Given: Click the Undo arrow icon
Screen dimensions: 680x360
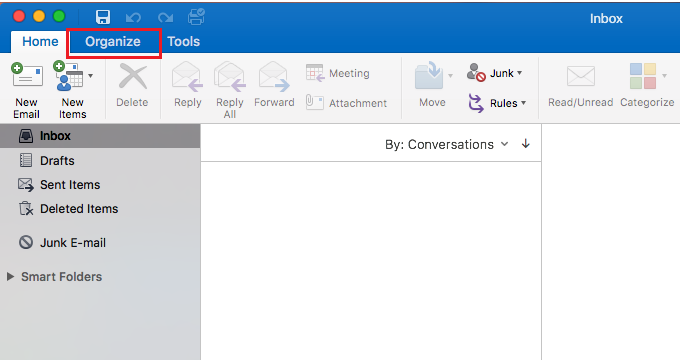Looking at the screenshot, I should [133, 18].
